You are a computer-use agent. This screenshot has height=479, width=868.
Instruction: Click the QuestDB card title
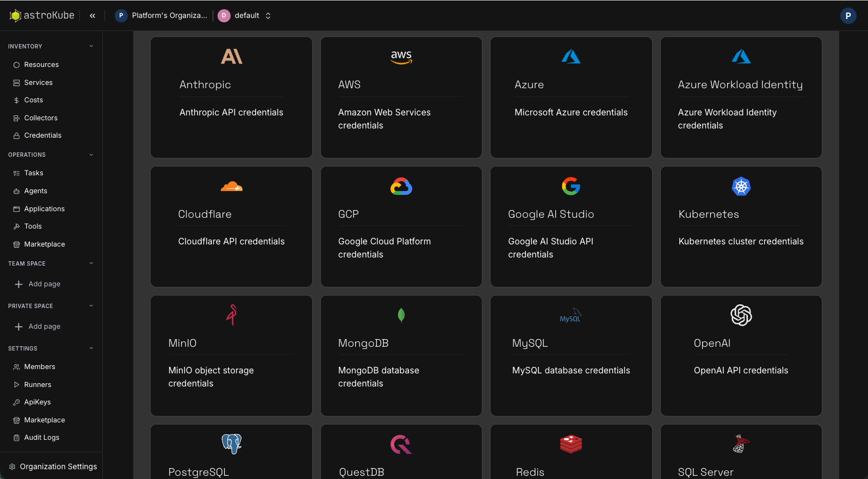point(362,472)
